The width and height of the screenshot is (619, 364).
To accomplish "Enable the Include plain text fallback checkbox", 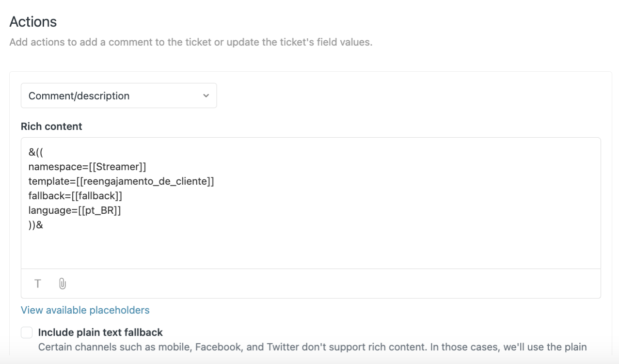I will (x=27, y=332).
